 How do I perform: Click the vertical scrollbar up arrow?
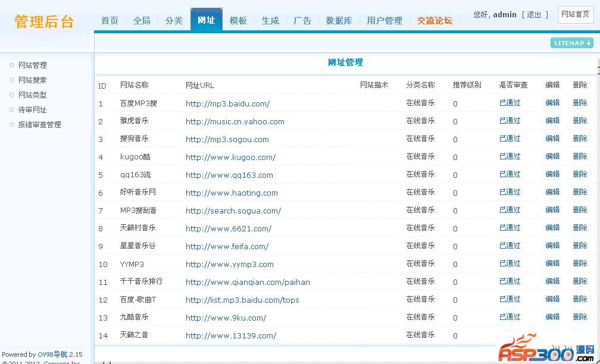598,62
